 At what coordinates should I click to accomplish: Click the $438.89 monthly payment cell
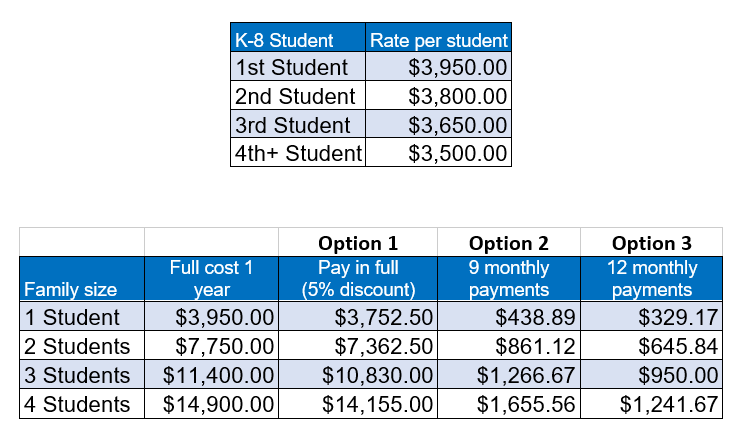[508, 318]
